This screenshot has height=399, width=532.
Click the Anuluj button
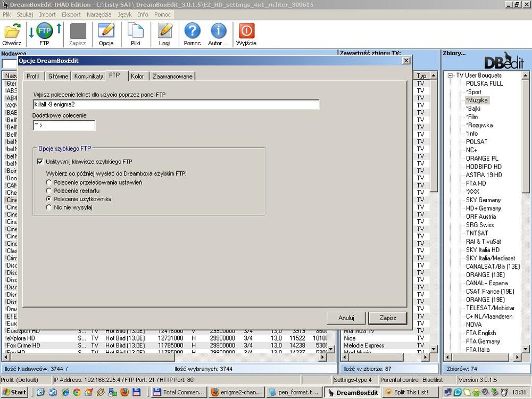click(x=346, y=318)
